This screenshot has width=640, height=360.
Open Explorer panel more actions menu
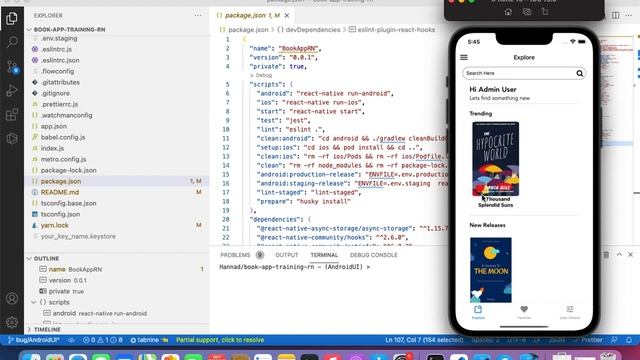pyautogui.click(x=198, y=16)
